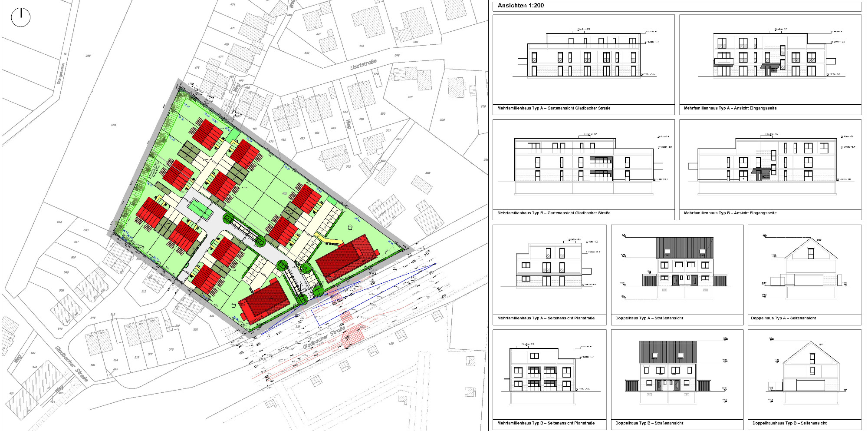
Task: Click the Lisztstraße street label
Action: (x=363, y=65)
